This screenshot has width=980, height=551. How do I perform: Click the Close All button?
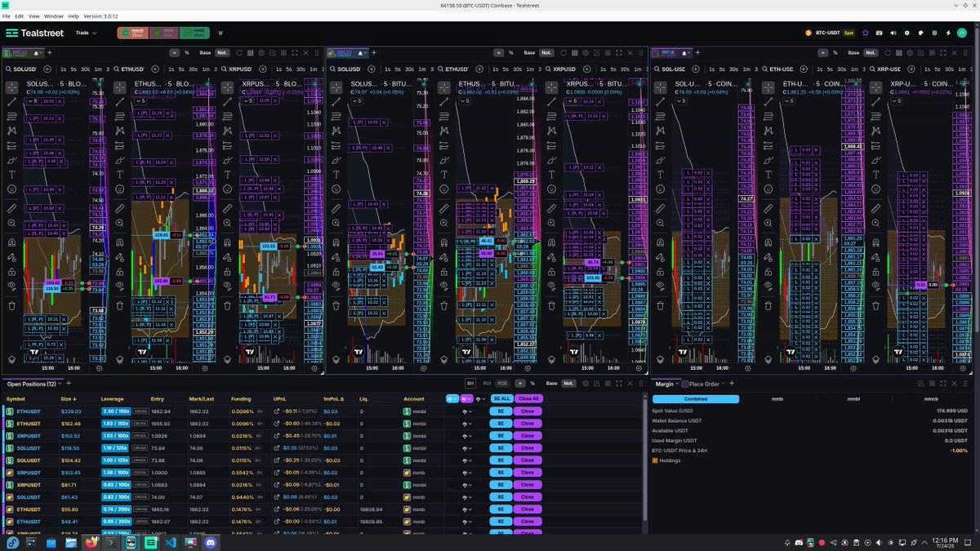[x=528, y=398]
